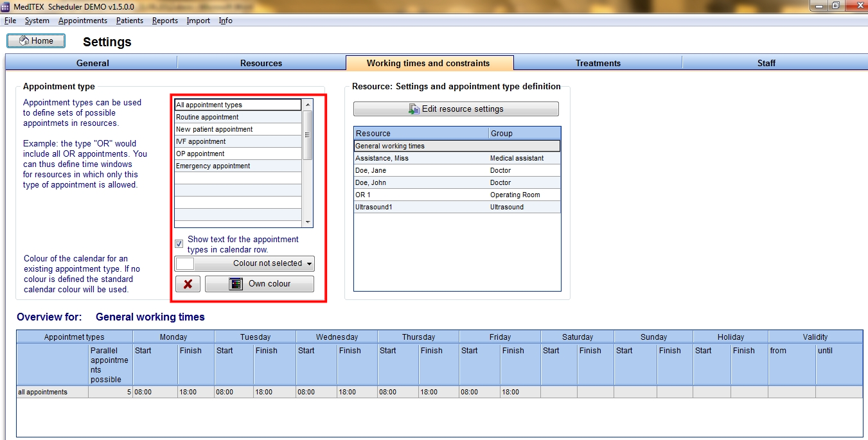Click Monday start time 08:00 cell
868x440 pixels.
coord(155,392)
